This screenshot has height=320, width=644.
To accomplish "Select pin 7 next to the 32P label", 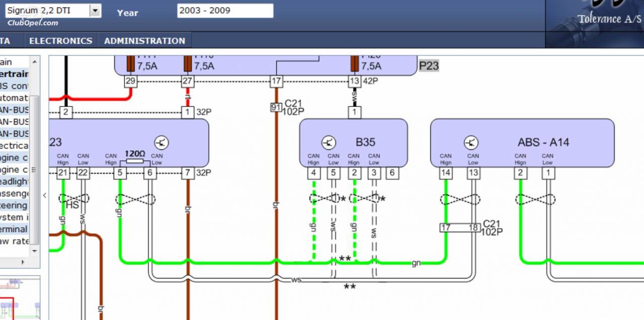I will coord(188,173).
